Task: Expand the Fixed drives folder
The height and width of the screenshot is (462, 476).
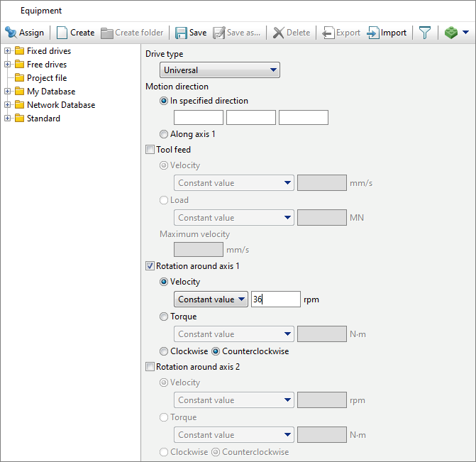Action: [8, 51]
